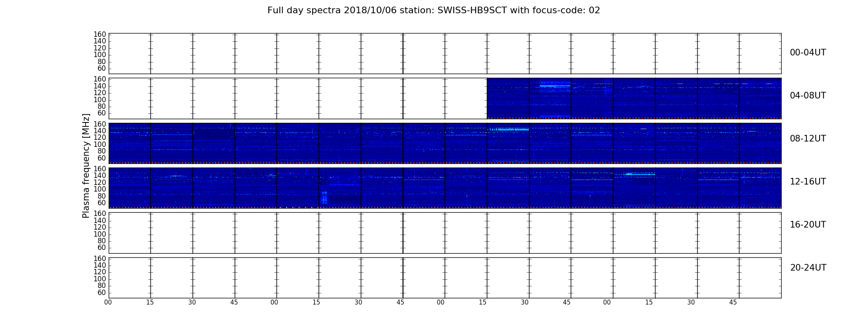Click the 60 tick label of the 08-12UT panel
The height and width of the screenshot is (331, 868).
[x=102, y=158]
